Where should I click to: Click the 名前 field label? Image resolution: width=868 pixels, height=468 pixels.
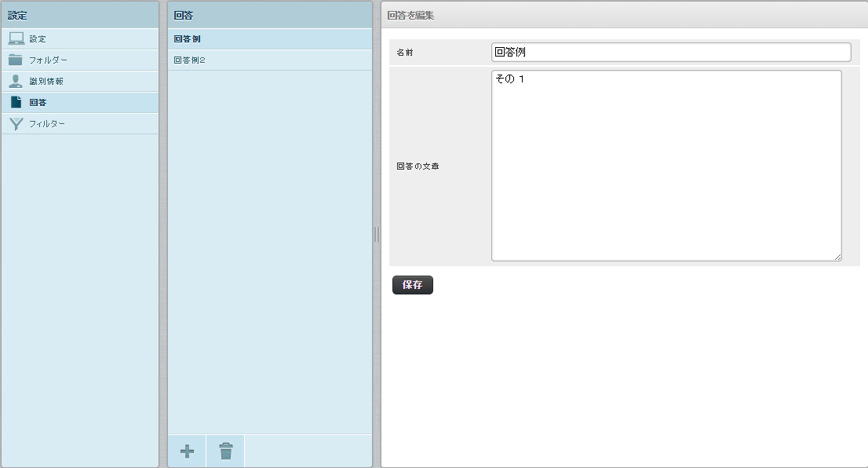[x=405, y=53]
